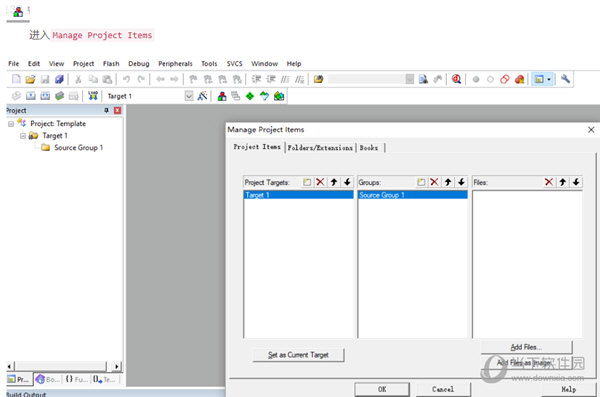600x397 pixels.
Task: Open the Debug menu
Action: tap(139, 64)
